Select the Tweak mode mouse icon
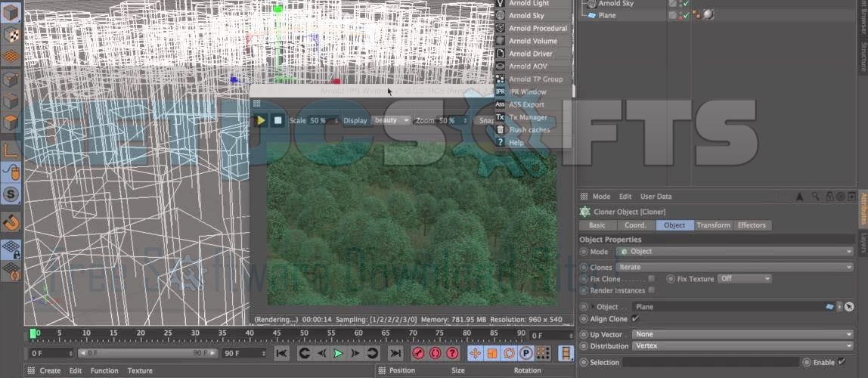This screenshot has width=868, height=378. [x=11, y=172]
